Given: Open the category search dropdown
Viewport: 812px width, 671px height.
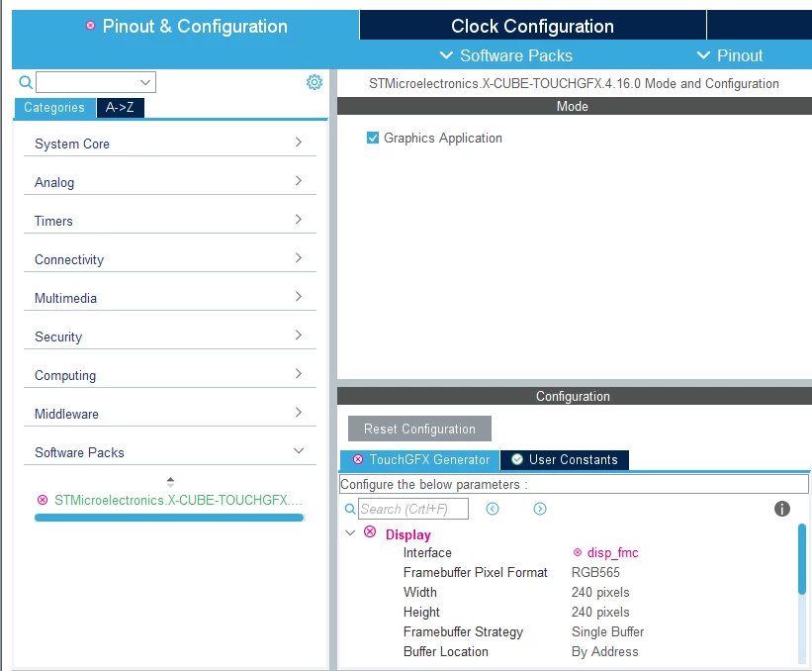Looking at the screenshot, I should point(145,82).
